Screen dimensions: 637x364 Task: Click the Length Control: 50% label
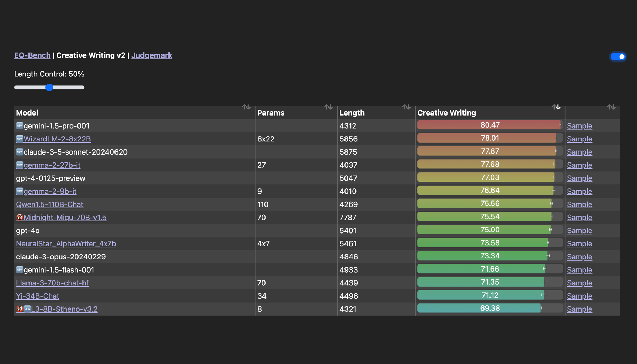click(49, 74)
